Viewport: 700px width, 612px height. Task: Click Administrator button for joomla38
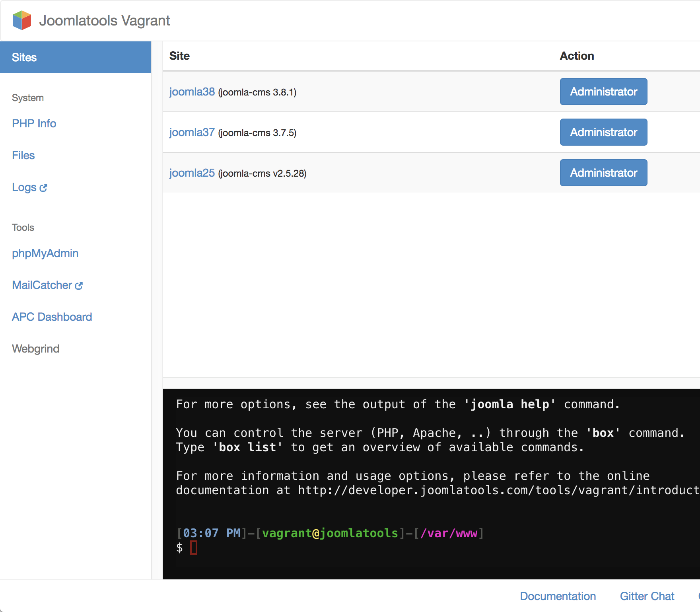(x=603, y=92)
